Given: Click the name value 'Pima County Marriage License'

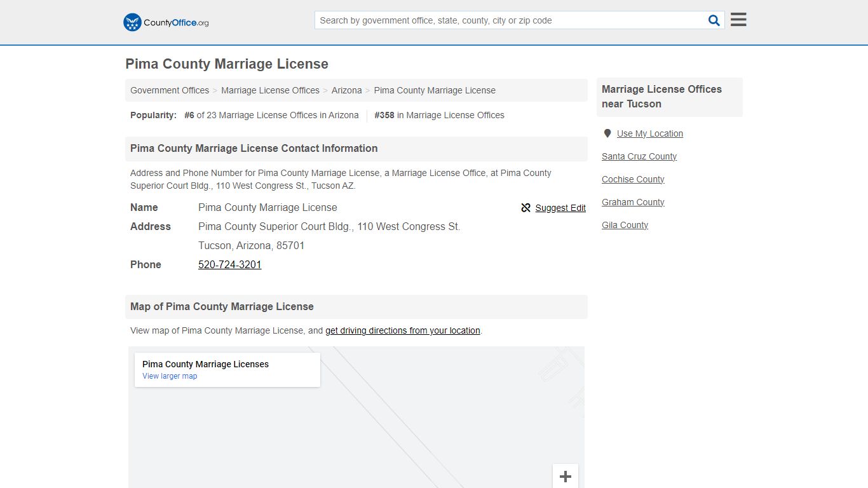Looking at the screenshot, I should tap(268, 207).
